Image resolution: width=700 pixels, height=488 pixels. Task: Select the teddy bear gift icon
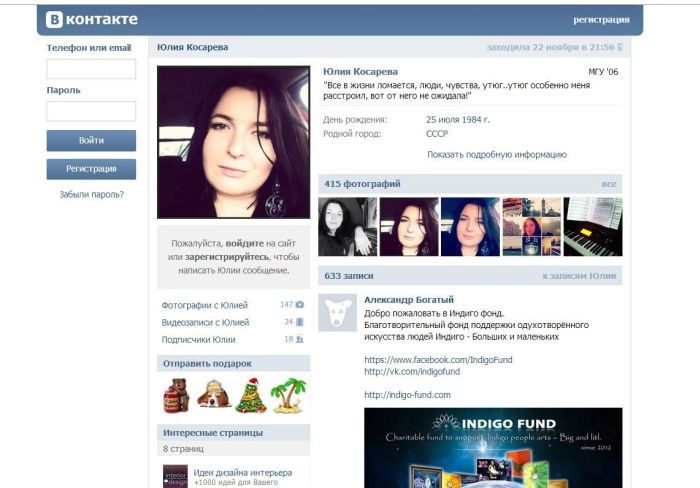pos(176,395)
